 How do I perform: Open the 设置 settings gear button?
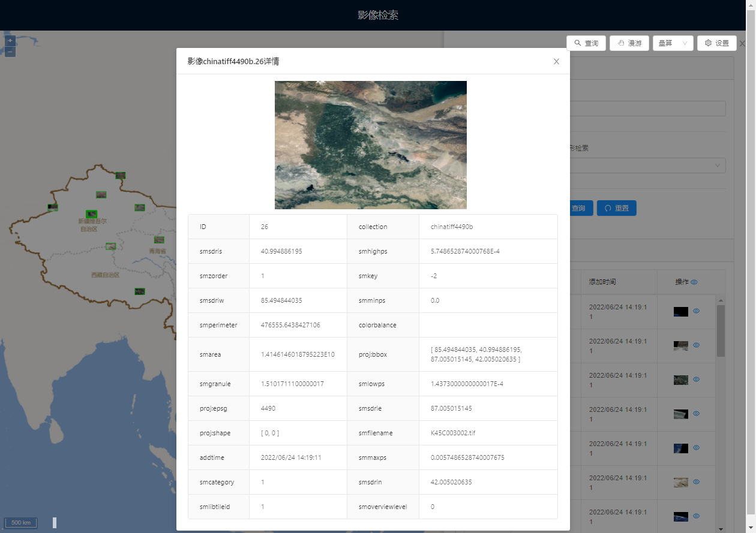716,43
